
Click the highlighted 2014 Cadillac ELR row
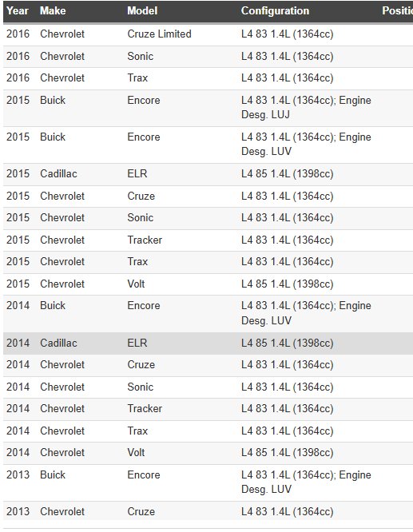pos(208,343)
